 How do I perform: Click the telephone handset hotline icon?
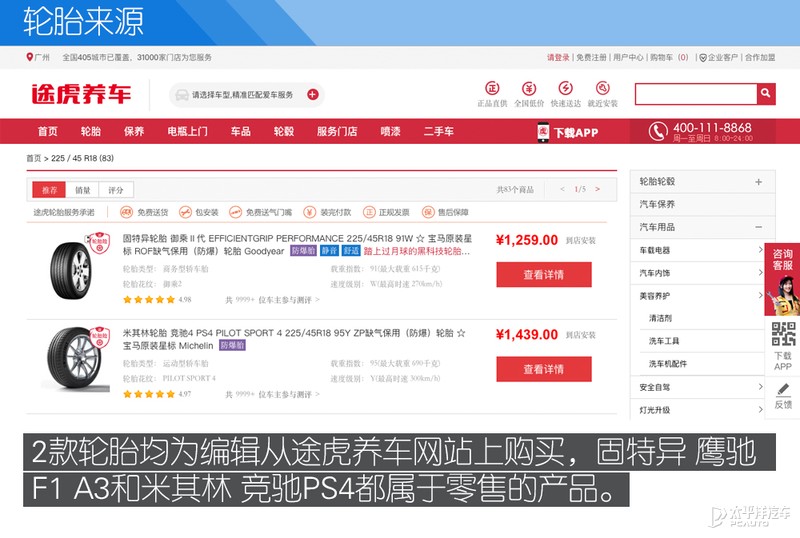click(658, 131)
